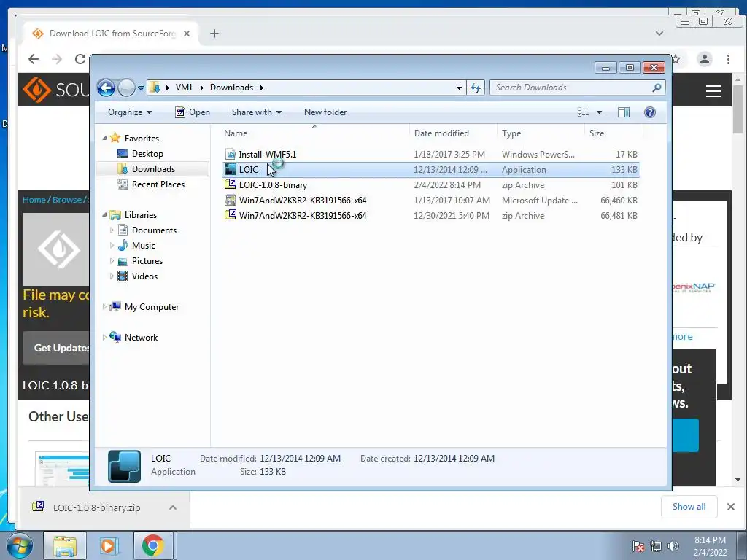Image resolution: width=747 pixels, height=560 pixels.
Task: Click the search magnifier icon in Explorer
Action: click(x=657, y=87)
